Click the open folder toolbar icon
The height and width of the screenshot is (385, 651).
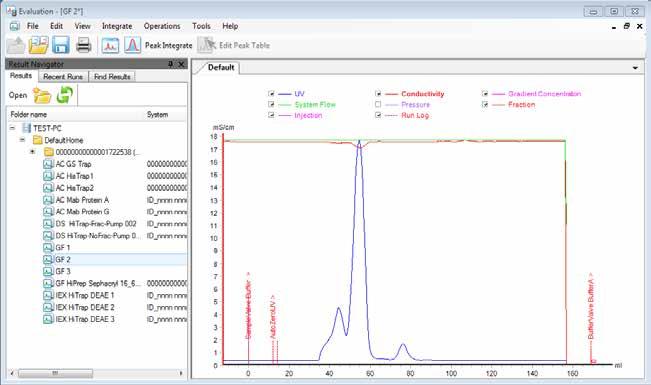click(38, 45)
